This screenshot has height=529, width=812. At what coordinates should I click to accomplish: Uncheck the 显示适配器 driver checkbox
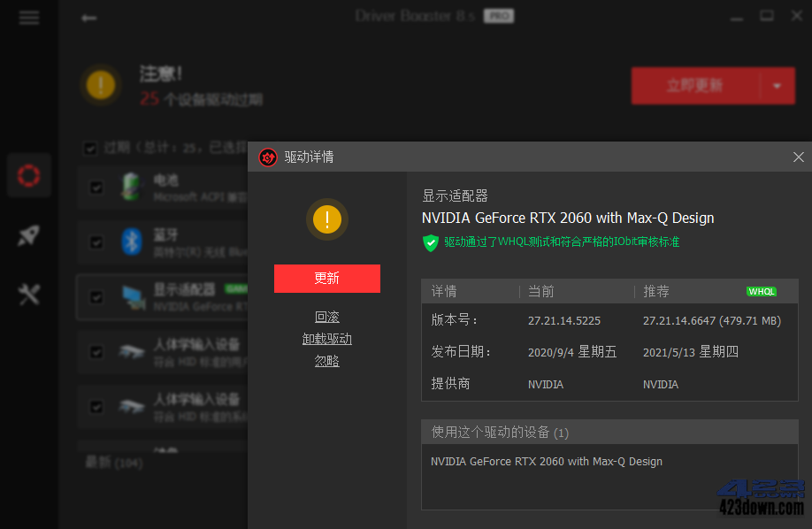[96, 297]
